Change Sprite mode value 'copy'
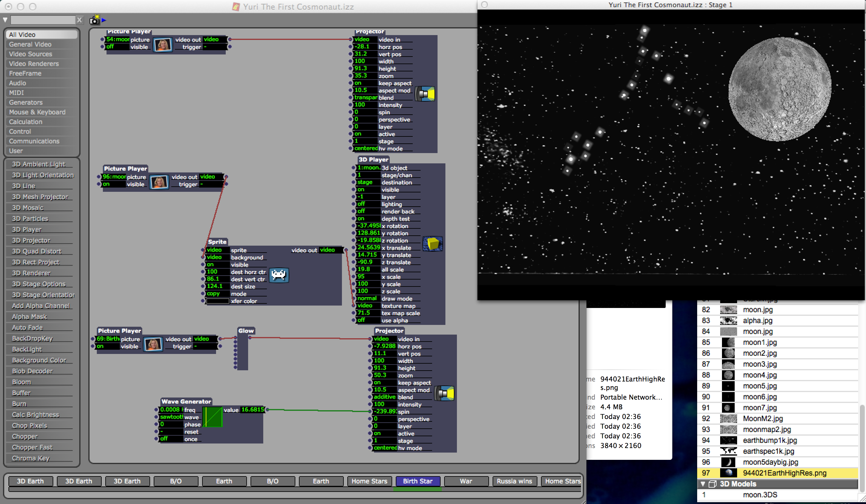866x504 pixels. 218,293
